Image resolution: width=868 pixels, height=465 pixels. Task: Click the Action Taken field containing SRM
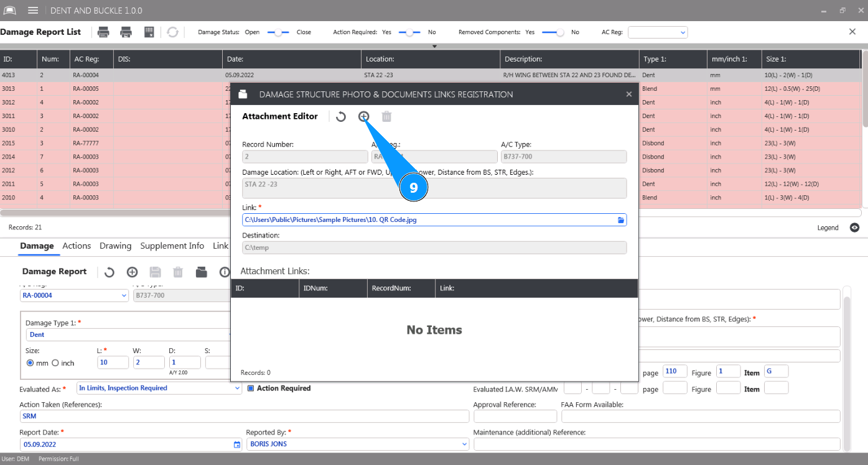point(244,417)
